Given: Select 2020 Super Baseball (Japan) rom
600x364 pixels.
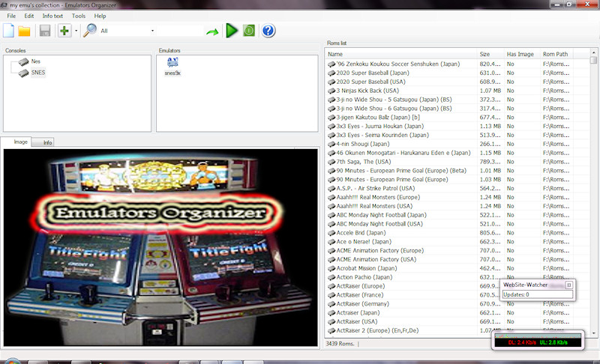Looking at the screenshot, I should coord(372,73).
